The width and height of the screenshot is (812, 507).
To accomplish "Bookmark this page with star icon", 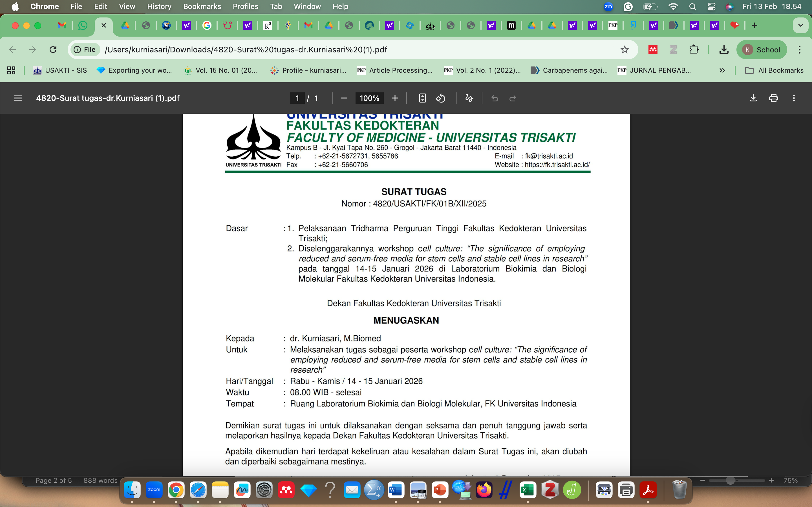I will coord(625,50).
